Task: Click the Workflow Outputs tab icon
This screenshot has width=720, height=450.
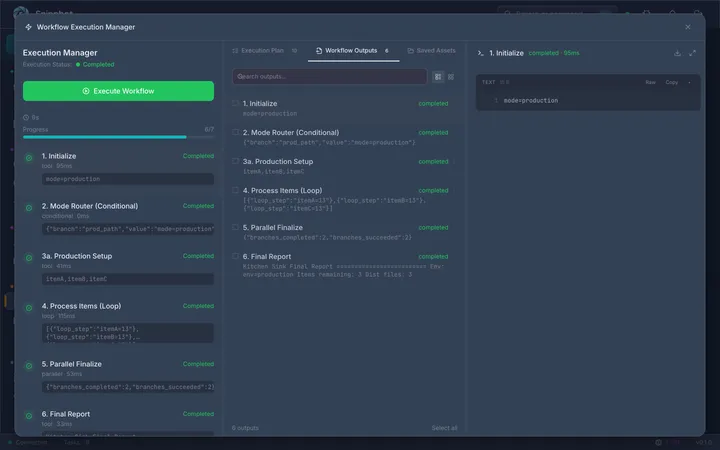Action: pos(319,51)
